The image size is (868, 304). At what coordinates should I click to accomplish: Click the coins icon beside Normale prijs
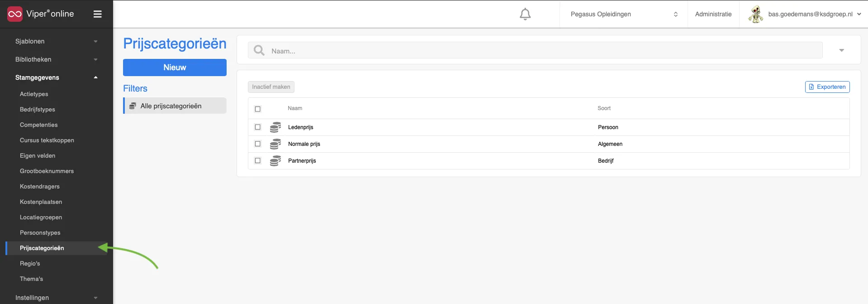275,144
